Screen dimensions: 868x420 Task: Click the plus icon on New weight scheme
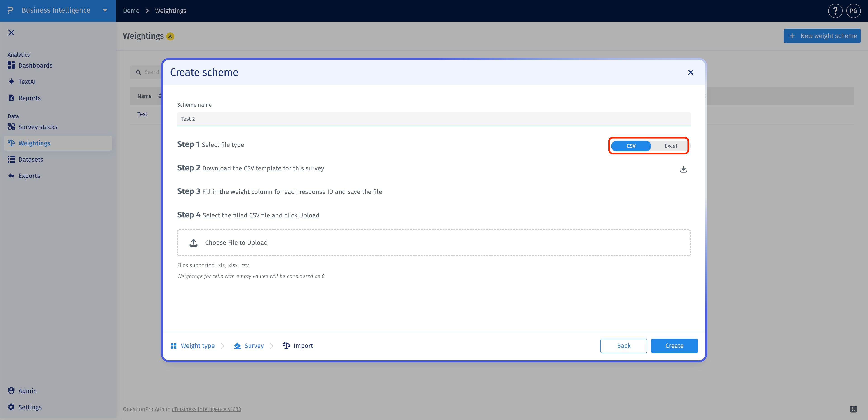(x=792, y=36)
